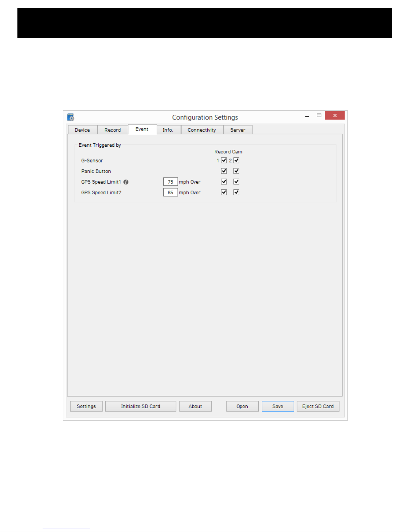Toggle GPS Speed Limit2 first camera checkbox

224,192
